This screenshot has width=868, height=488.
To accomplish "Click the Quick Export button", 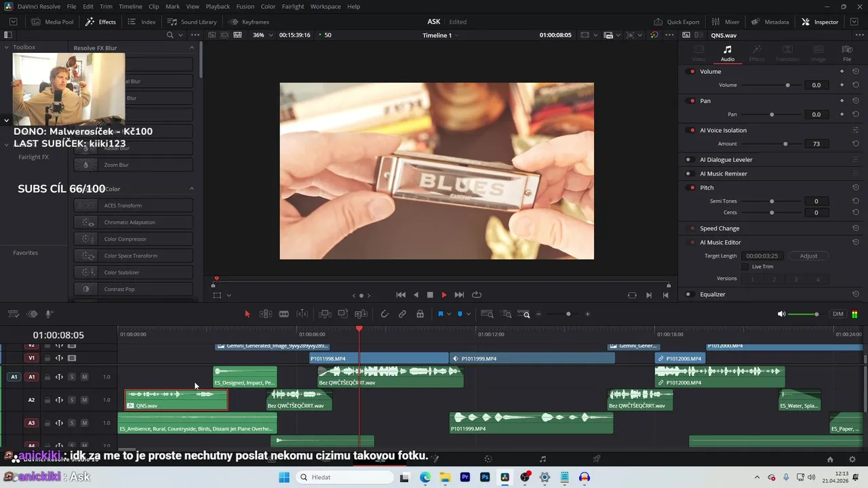I will click(x=677, y=22).
